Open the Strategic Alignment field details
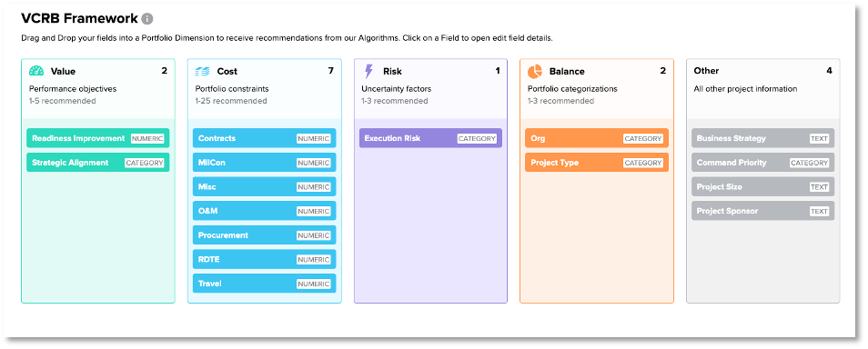This screenshot has height=349, width=868. [x=98, y=163]
